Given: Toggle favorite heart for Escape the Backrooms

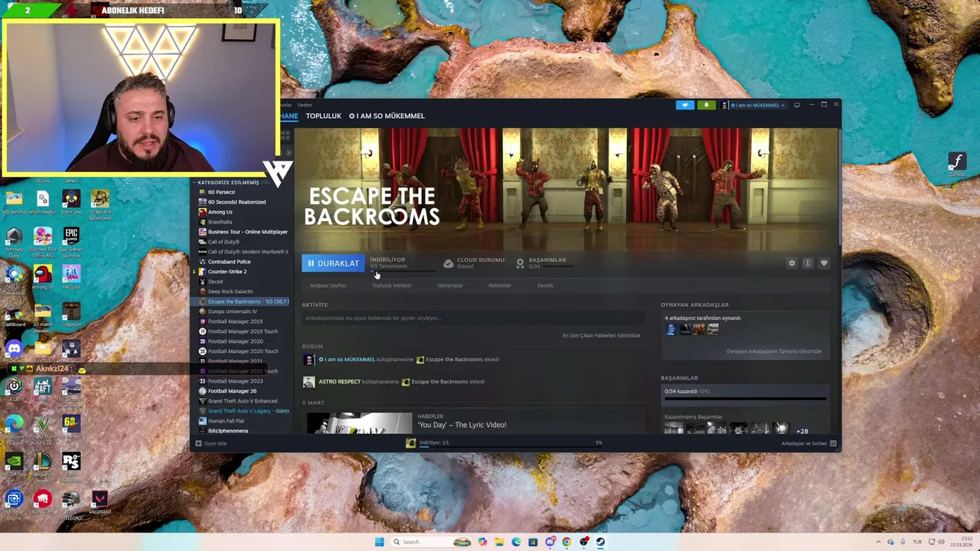Looking at the screenshot, I should tap(824, 263).
